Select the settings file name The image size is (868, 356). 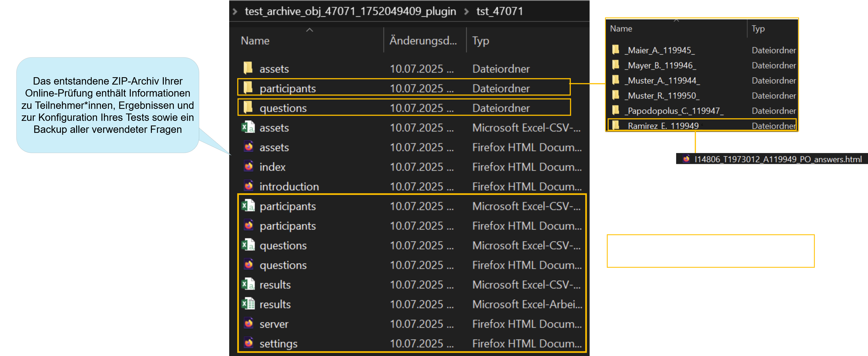(x=278, y=343)
